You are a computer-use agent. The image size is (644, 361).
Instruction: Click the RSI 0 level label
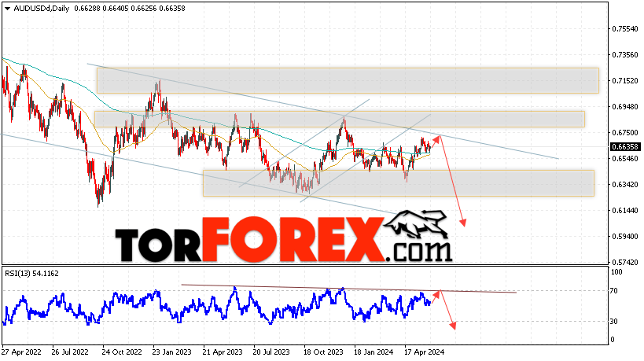[x=613, y=339]
